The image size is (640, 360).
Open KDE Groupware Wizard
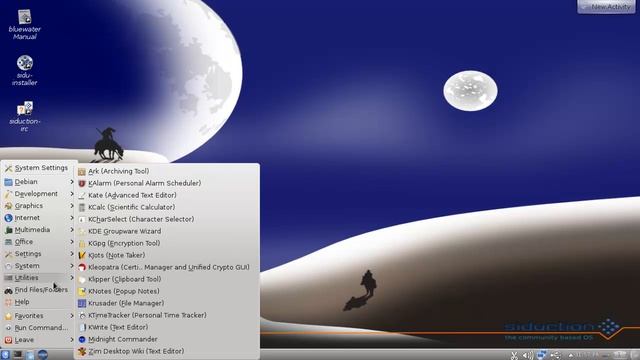tap(167, 231)
